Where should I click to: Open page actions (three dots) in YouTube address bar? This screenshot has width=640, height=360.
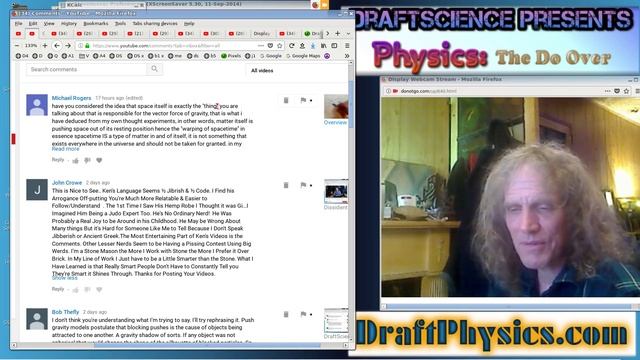[260, 46]
